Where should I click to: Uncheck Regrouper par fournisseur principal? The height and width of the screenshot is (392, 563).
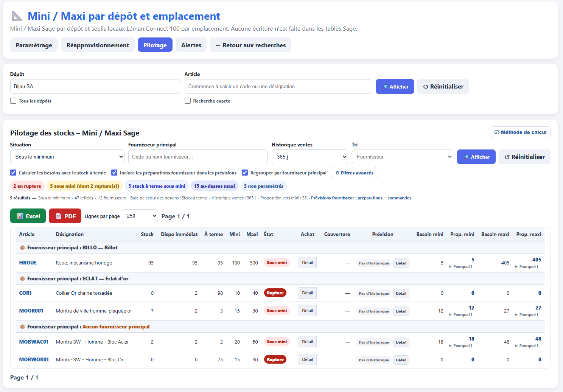(245, 173)
